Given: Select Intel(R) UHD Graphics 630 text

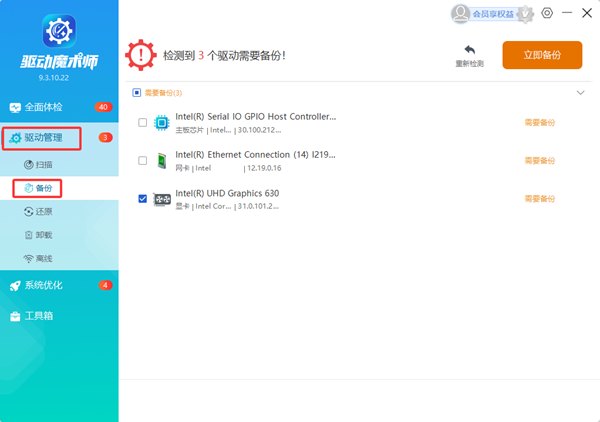Looking at the screenshot, I should click(x=227, y=193).
